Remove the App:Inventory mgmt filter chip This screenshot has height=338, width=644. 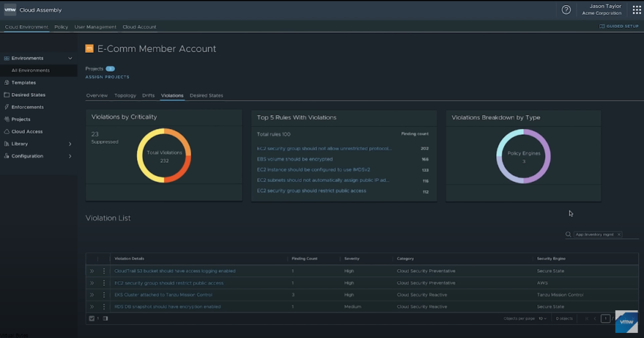pyautogui.click(x=619, y=234)
